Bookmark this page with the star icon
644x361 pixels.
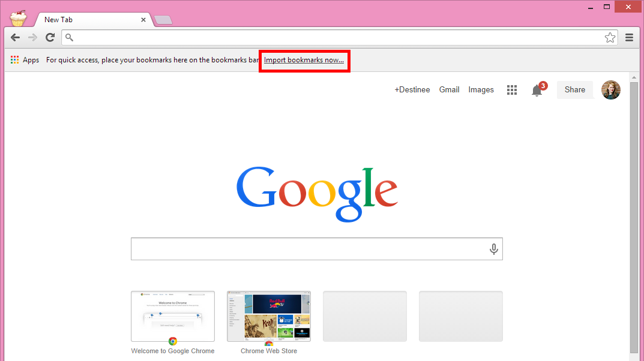610,38
